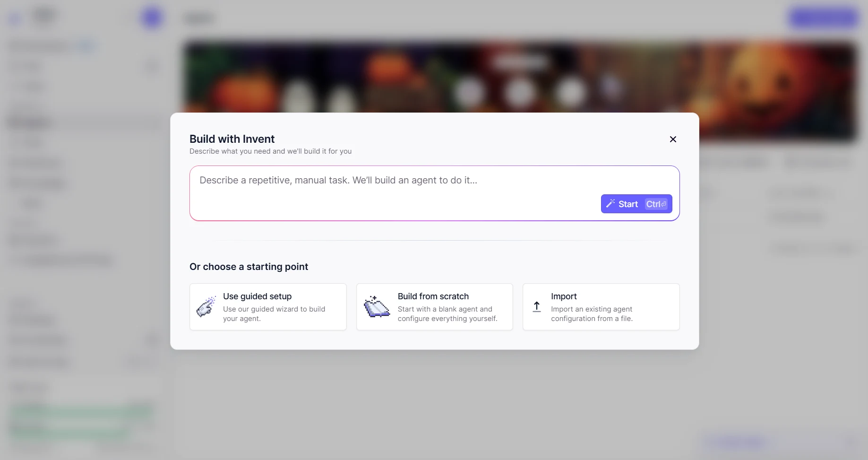Click the blurred pumpkin banner image
This screenshot has height=460, width=868.
pyautogui.click(x=520, y=76)
